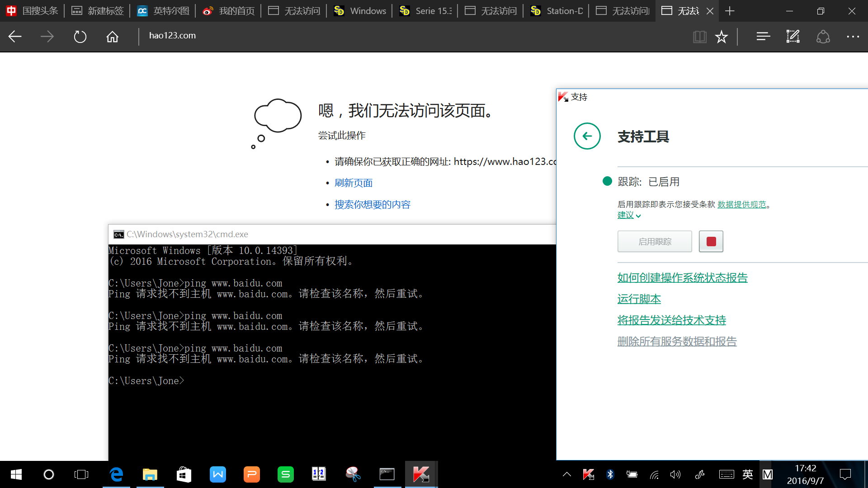Switch to the 我的首页 tab
This screenshot has height=488, width=868.
pyautogui.click(x=229, y=11)
